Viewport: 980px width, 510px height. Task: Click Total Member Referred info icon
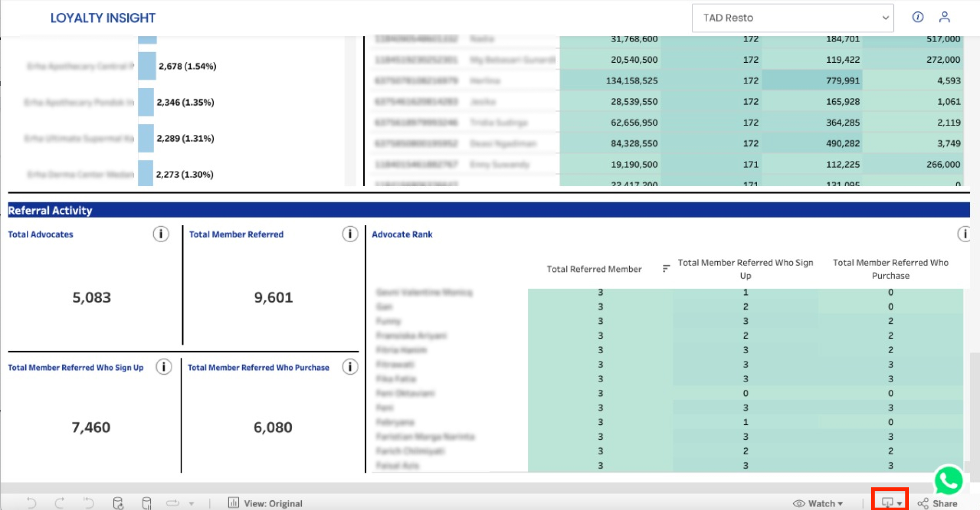pos(350,234)
